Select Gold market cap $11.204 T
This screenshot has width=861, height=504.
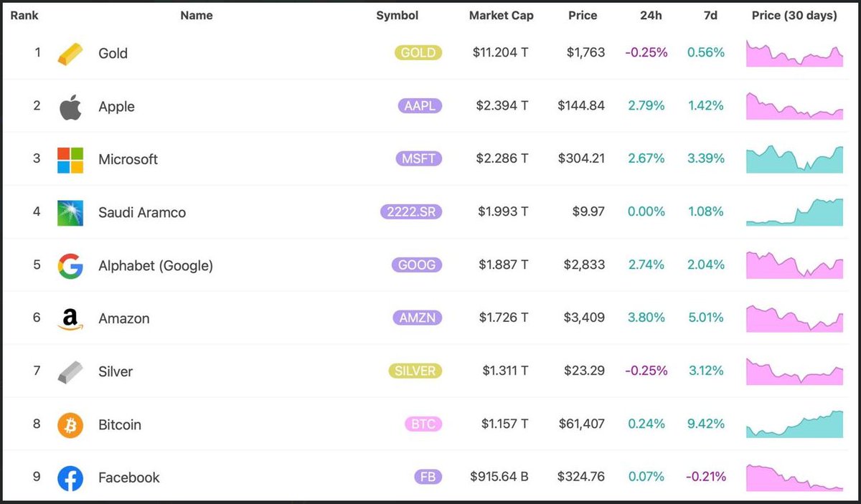tap(501, 52)
